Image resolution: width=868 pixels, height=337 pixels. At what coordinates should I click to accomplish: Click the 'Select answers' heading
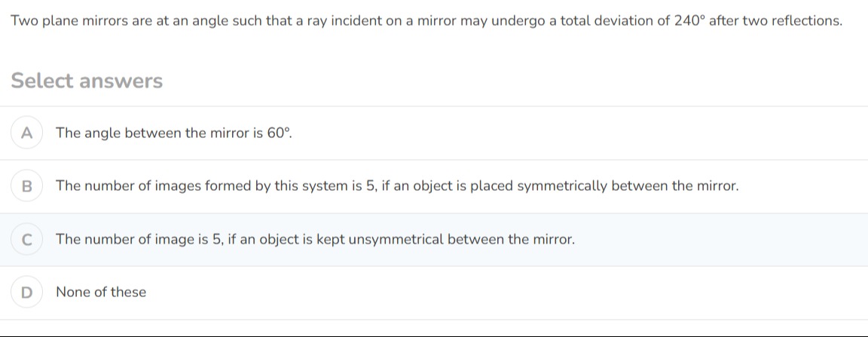click(87, 81)
